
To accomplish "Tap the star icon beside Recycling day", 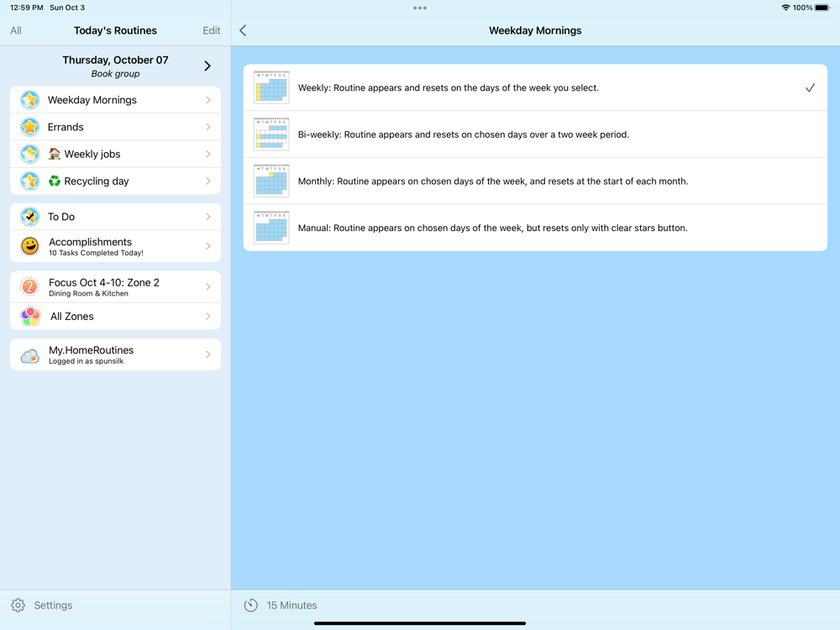I will coord(30,181).
